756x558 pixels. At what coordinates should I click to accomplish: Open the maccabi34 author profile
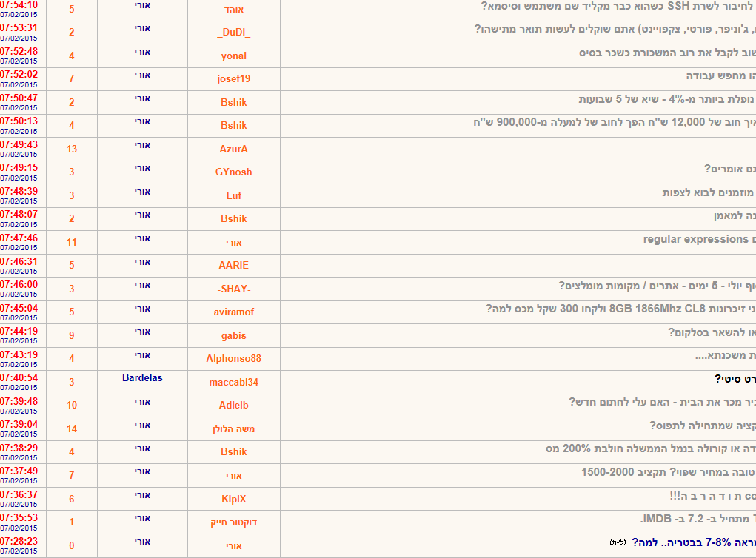233,383
